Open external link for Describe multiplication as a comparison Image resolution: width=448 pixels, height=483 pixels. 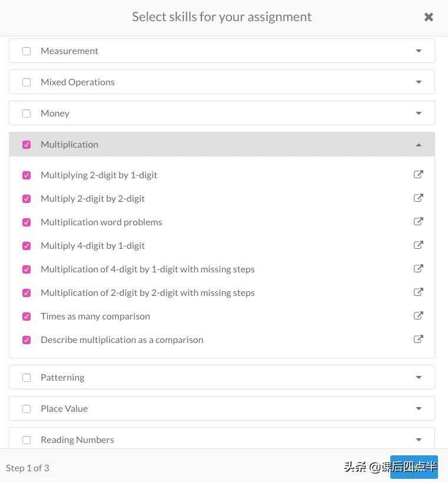click(419, 339)
